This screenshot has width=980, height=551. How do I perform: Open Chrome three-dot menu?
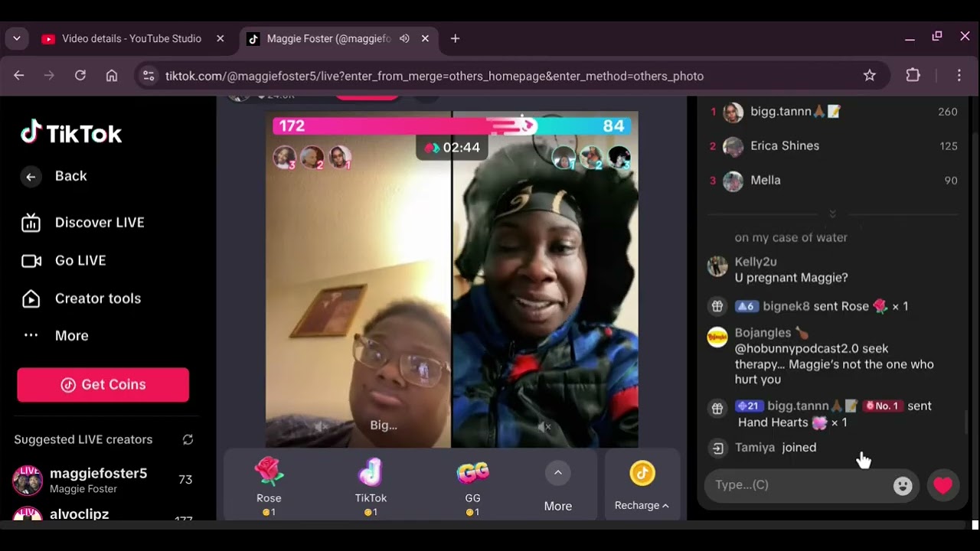[959, 76]
